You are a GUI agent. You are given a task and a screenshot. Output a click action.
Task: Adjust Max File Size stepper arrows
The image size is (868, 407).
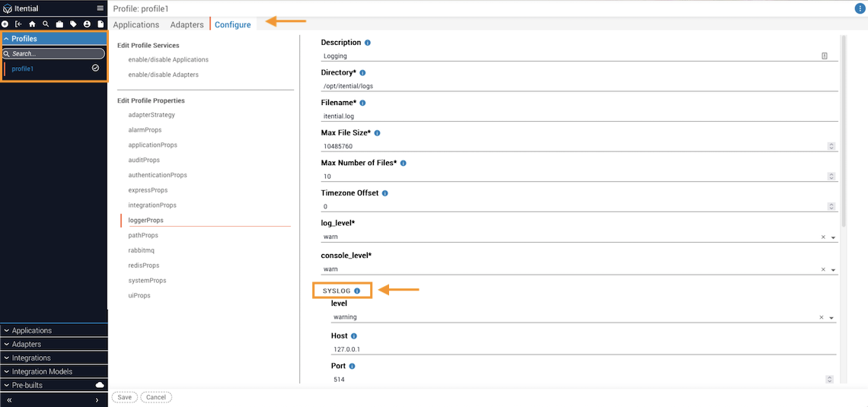(831, 146)
